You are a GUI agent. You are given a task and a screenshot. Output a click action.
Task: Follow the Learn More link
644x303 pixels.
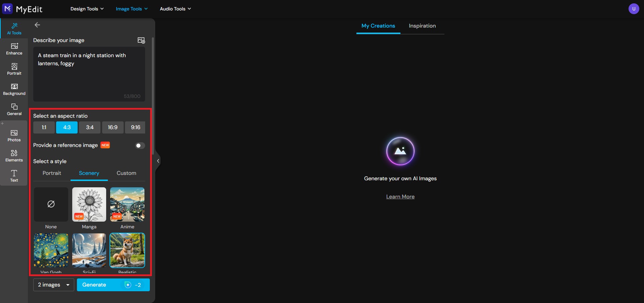(x=400, y=197)
